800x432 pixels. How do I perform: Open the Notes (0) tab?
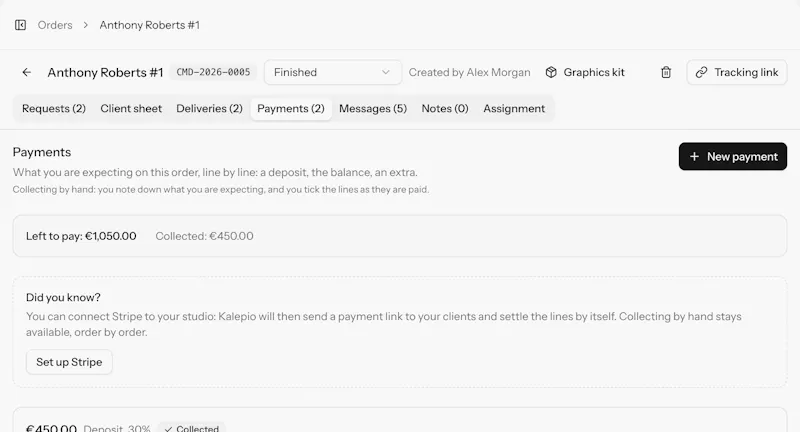coord(445,109)
